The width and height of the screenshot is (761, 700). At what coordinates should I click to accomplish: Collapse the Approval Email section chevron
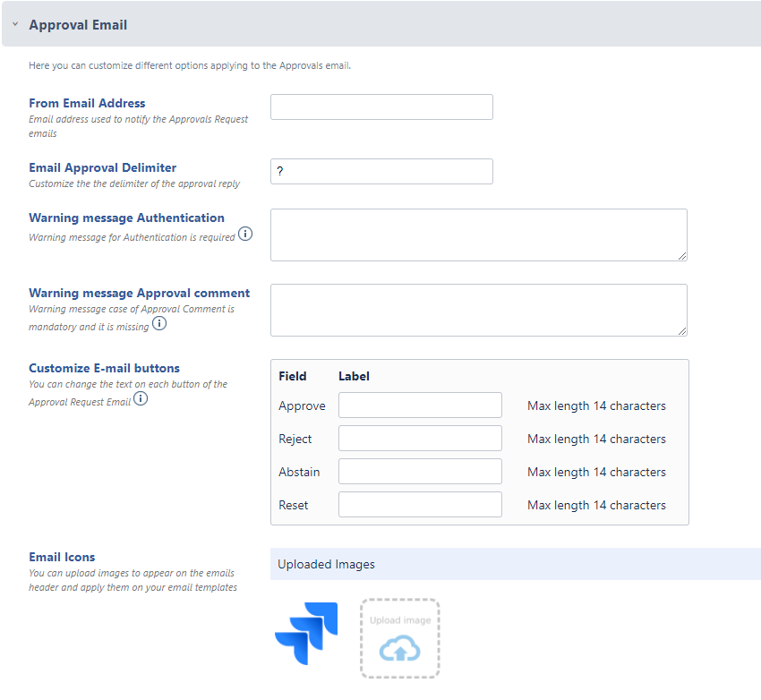pyautogui.click(x=15, y=25)
